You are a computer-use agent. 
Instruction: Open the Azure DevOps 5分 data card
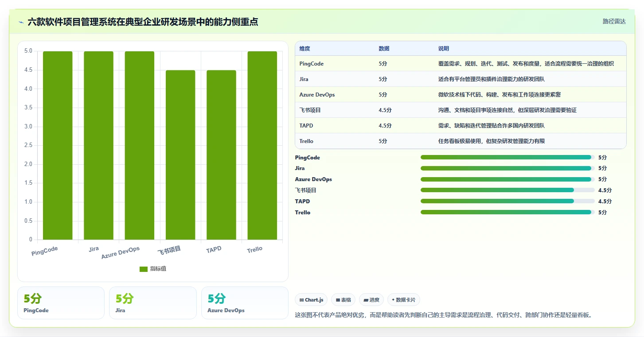click(245, 303)
